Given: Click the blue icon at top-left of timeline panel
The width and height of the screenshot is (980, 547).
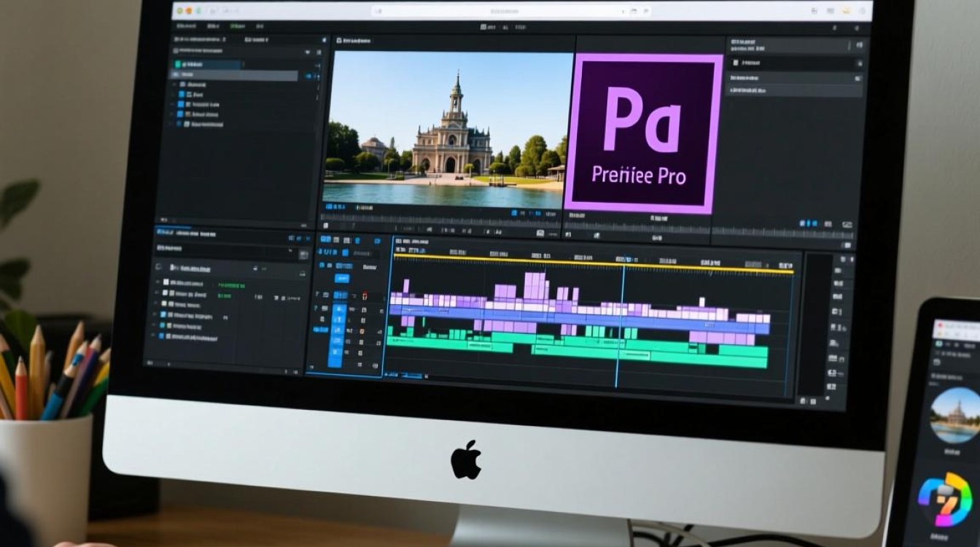Looking at the screenshot, I should click(x=326, y=239).
